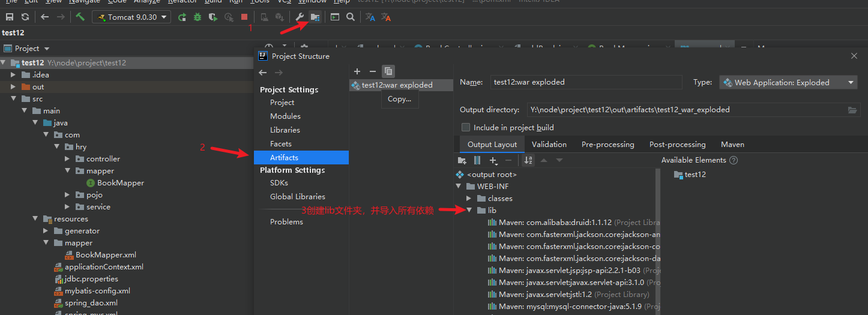
Task: Select the Output Layout tab
Action: pos(492,145)
